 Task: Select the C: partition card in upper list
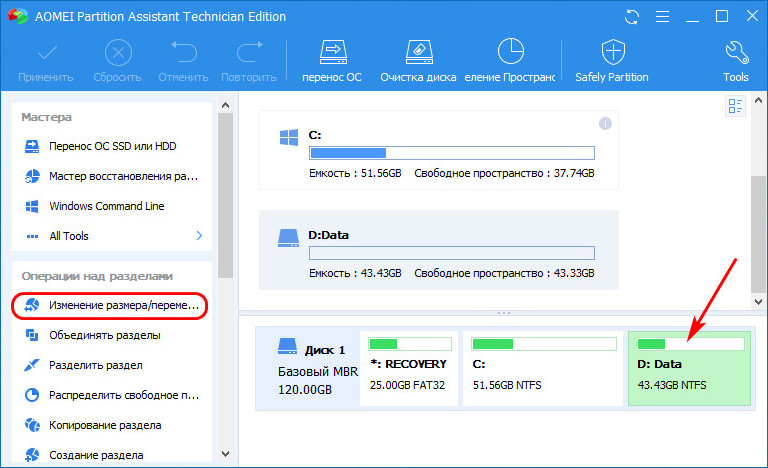[438, 150]
